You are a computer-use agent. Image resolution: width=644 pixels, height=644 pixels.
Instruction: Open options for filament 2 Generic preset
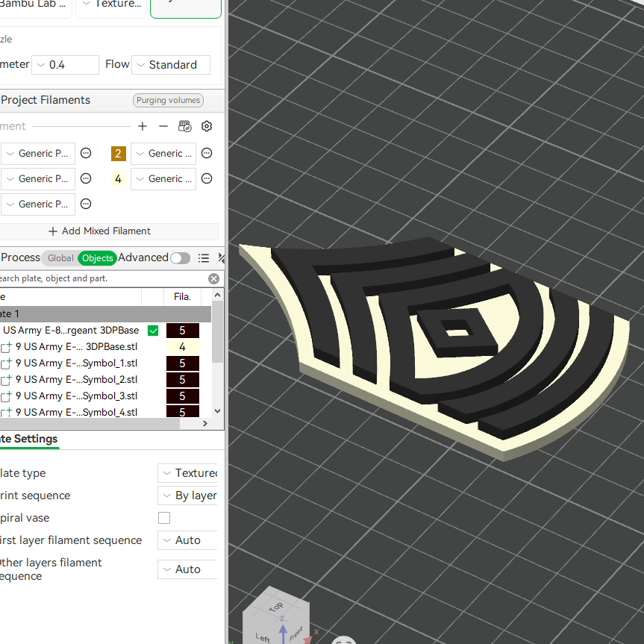(x=207, y=153)
